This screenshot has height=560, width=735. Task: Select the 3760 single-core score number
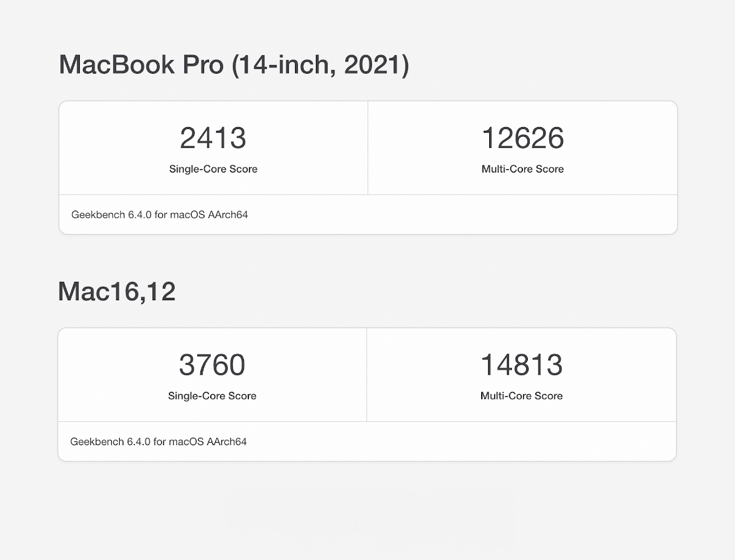point(212,365)
